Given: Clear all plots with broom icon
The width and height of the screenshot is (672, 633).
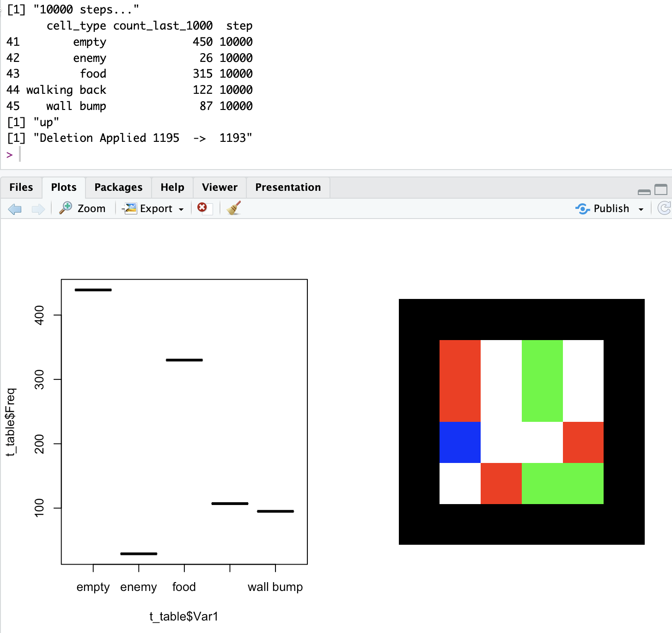Looking at the screenshot, I should [234, 208].
